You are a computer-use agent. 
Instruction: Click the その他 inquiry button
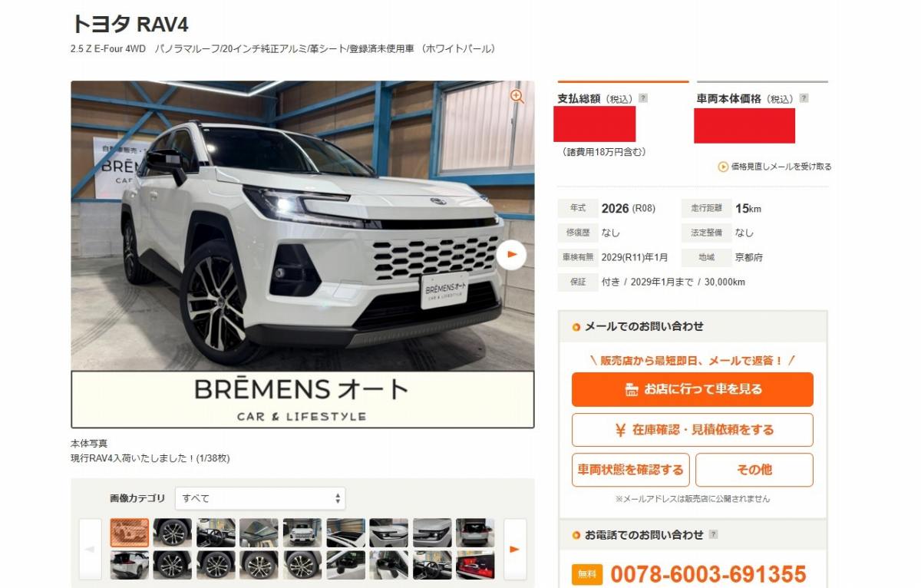[x=754, y=470]
